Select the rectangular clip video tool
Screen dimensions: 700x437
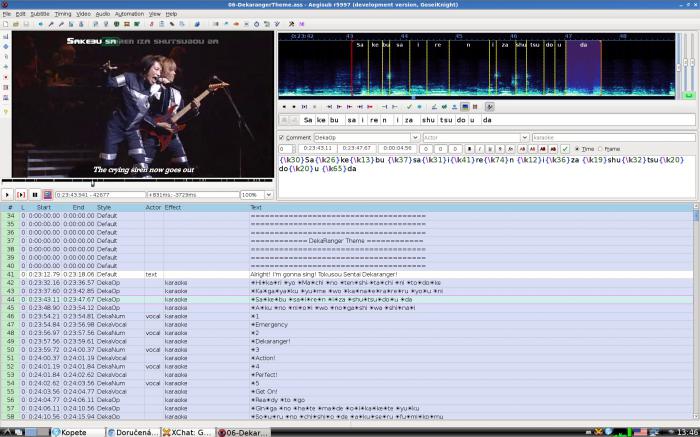click(x=6, y=87)
